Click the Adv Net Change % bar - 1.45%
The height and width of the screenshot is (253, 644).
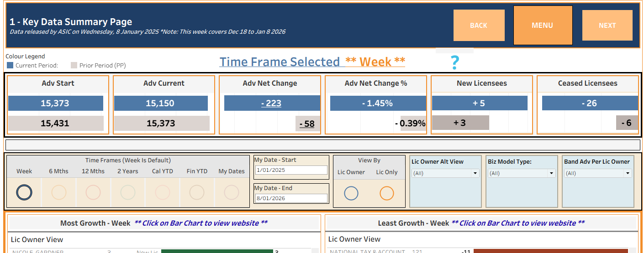377,103
